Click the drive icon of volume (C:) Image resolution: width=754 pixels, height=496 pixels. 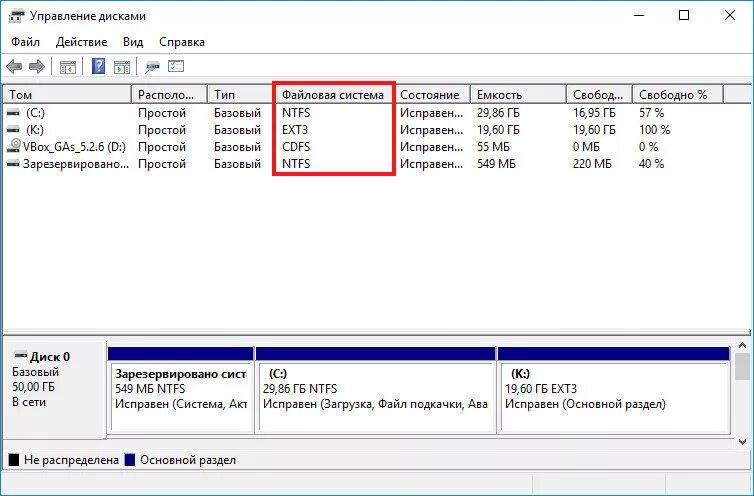pos(13,113)
